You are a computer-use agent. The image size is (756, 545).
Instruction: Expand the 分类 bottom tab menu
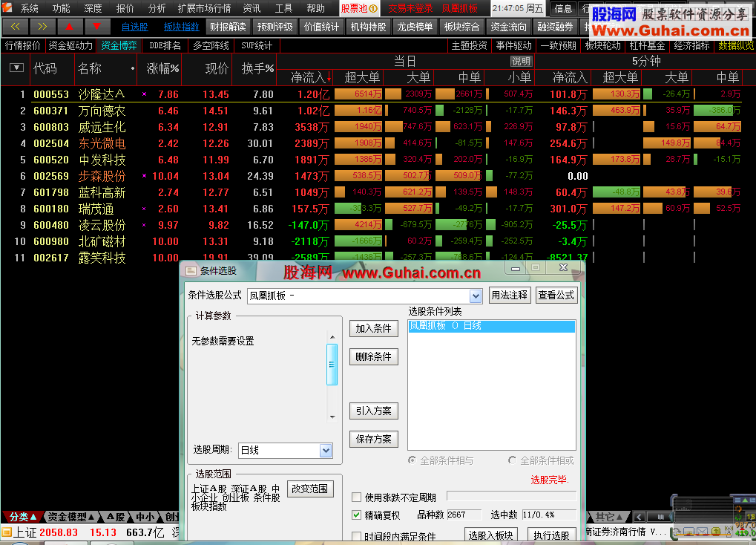click(23, 517)
